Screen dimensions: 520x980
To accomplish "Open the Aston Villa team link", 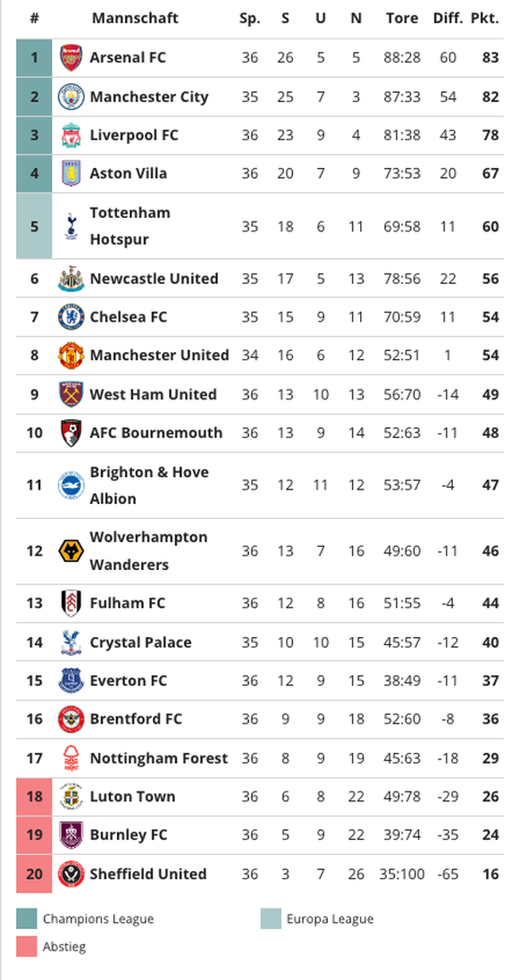I will coord(128,173).
